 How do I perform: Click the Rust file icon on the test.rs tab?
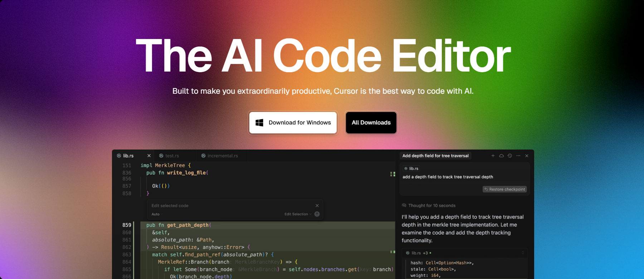coord(161,156)
